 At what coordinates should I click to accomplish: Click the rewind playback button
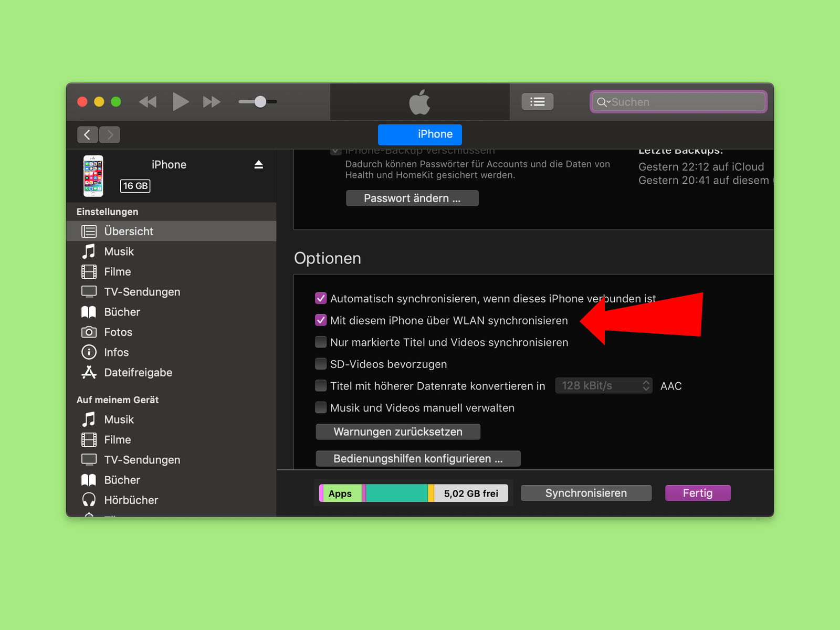(x=148, y=102)
